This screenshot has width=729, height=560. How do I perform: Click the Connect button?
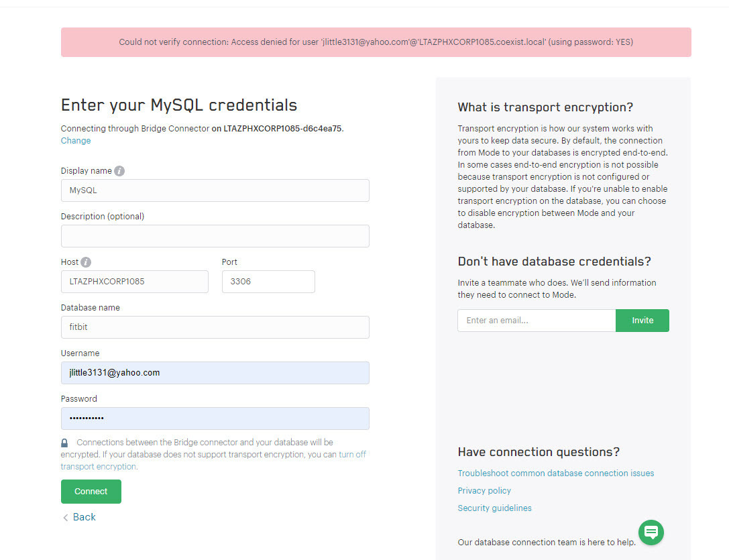91,491
